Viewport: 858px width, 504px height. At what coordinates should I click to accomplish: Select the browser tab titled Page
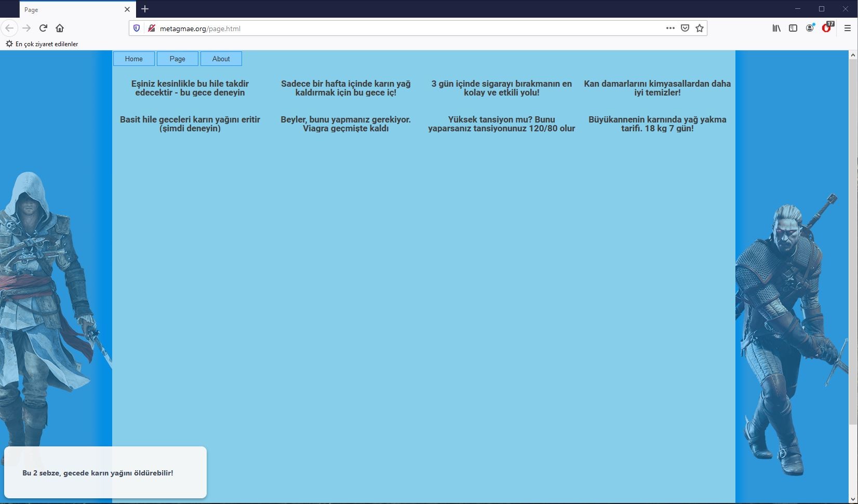pos(77,9)
